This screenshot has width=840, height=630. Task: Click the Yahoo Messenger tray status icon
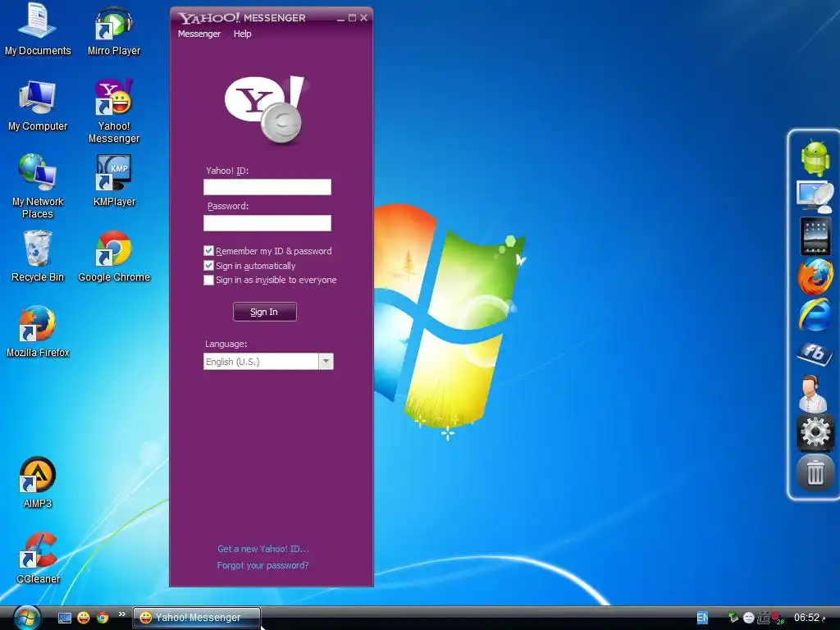748,618
